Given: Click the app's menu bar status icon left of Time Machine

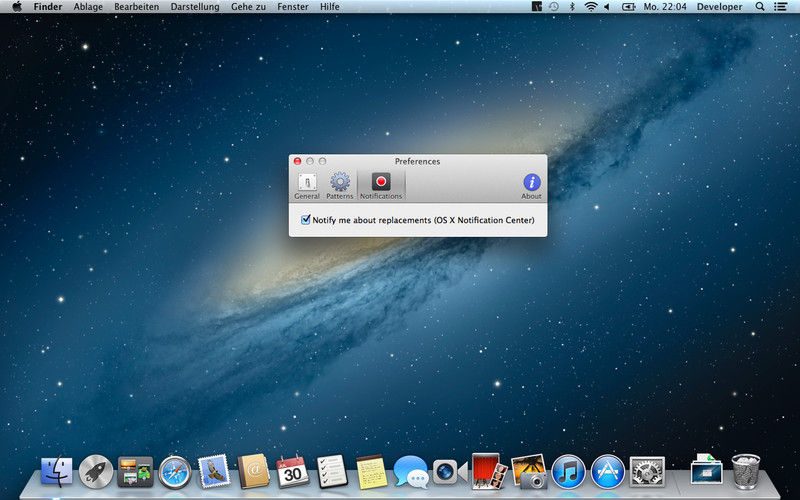Looking at the screenshot, I should [536, 7].
